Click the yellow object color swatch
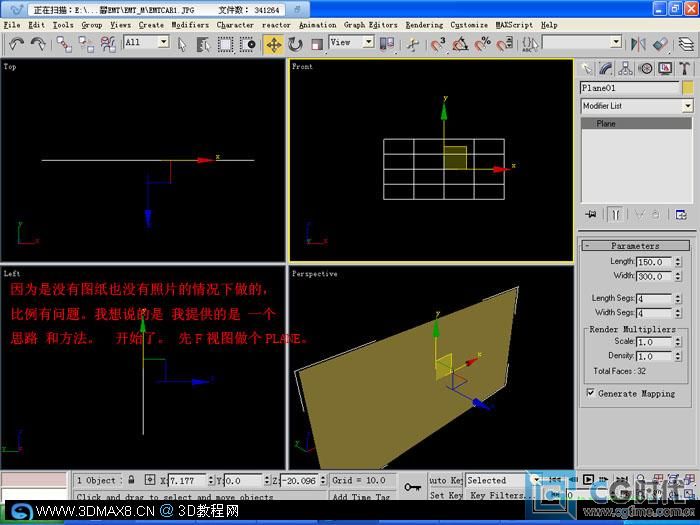This screenshot has width=700, height=525. click(x=688, y=88)
